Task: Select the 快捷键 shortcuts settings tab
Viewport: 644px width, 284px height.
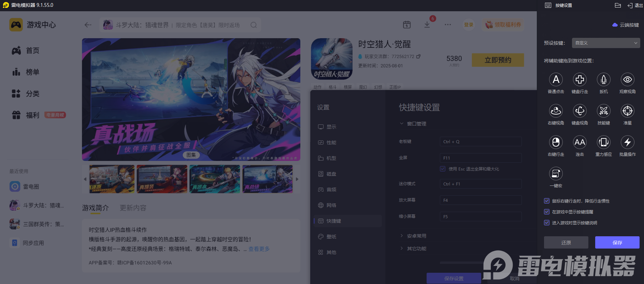Action: click(348, 221)
